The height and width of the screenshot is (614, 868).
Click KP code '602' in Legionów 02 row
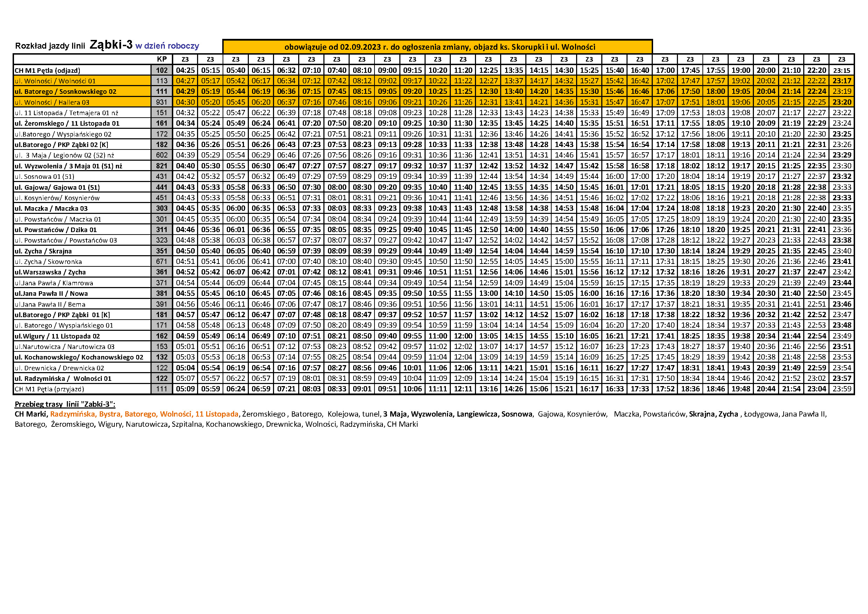coord(162,155)
